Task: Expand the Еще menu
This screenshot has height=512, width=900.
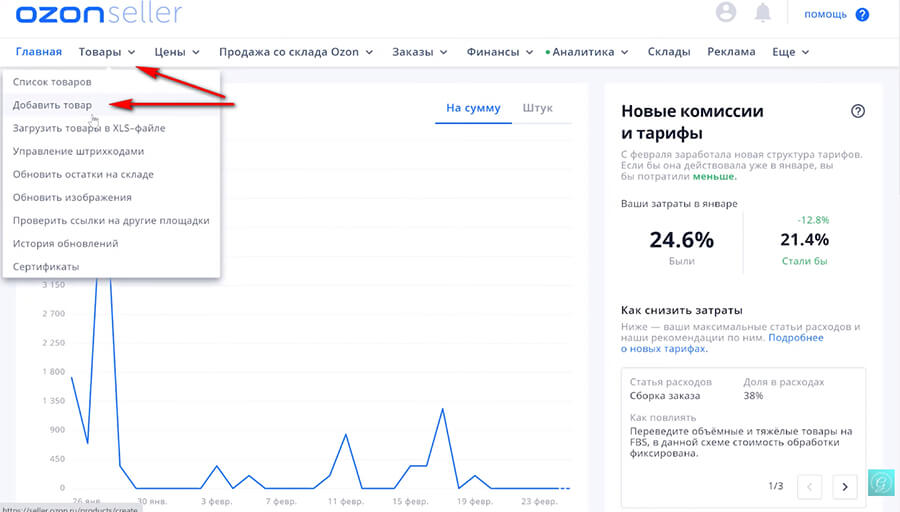Action: click(790, 52)
